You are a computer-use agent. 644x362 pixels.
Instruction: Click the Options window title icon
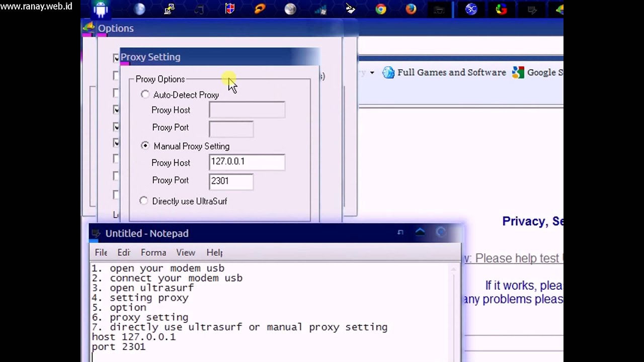[89, 28]
